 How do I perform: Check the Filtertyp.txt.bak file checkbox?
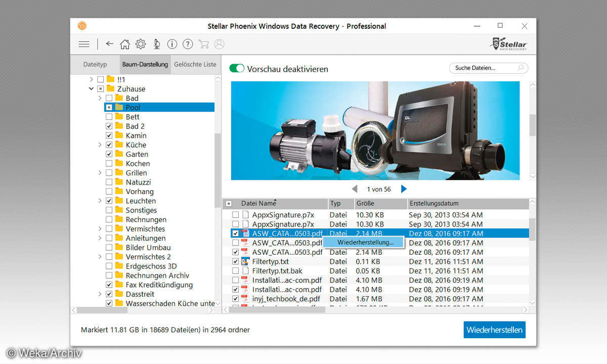click(x=235, y=271)
